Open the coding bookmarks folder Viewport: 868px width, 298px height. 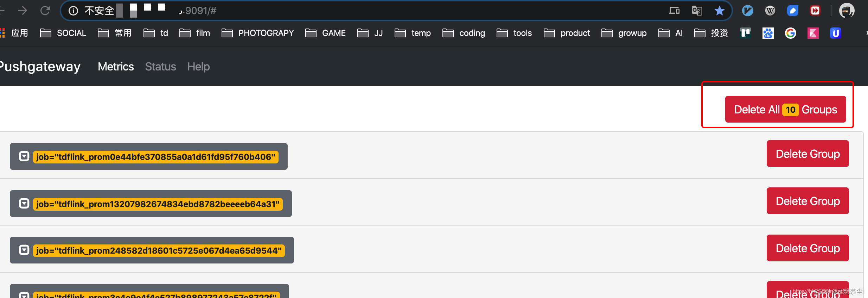[464, 33]
